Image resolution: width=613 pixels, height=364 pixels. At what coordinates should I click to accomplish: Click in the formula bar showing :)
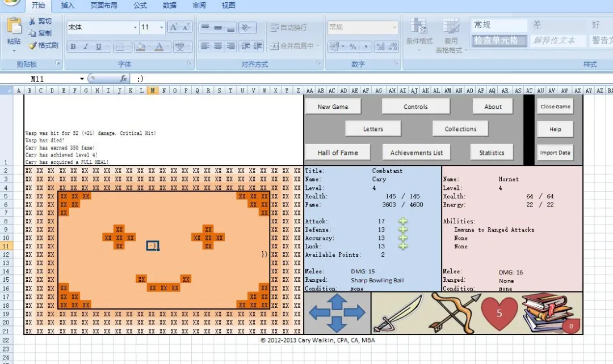point(371,78)
